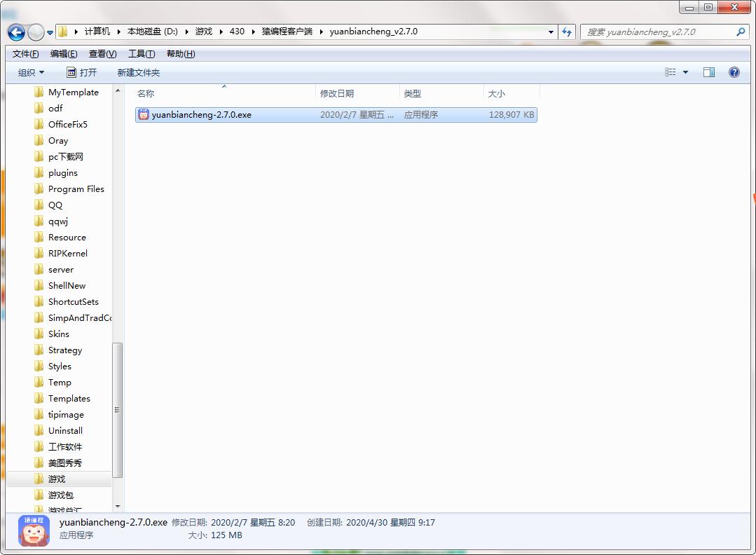
Task: Go to 游戏 breadcrumb segment
Action: [x=203, y=32]
